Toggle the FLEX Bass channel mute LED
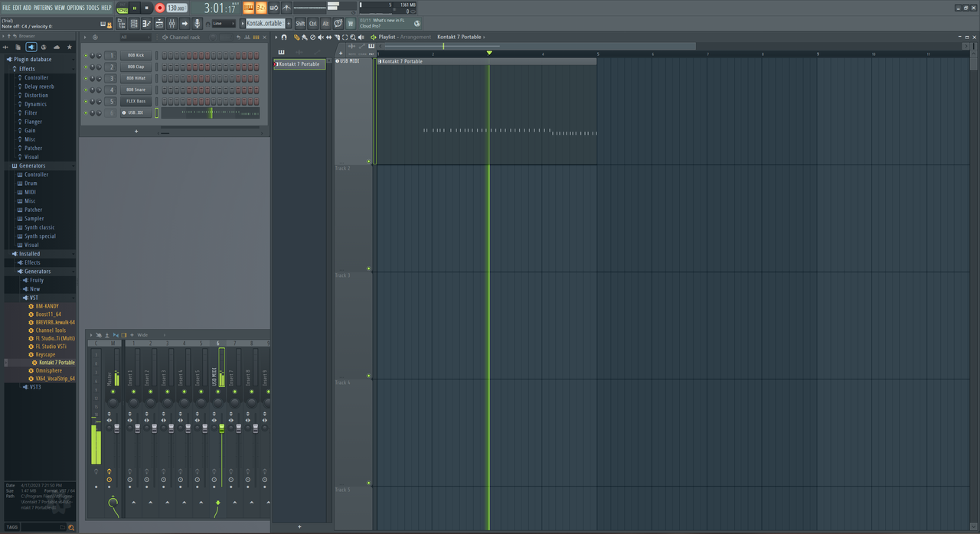Screen dimensions: 980x534 (x=85, y=102)
